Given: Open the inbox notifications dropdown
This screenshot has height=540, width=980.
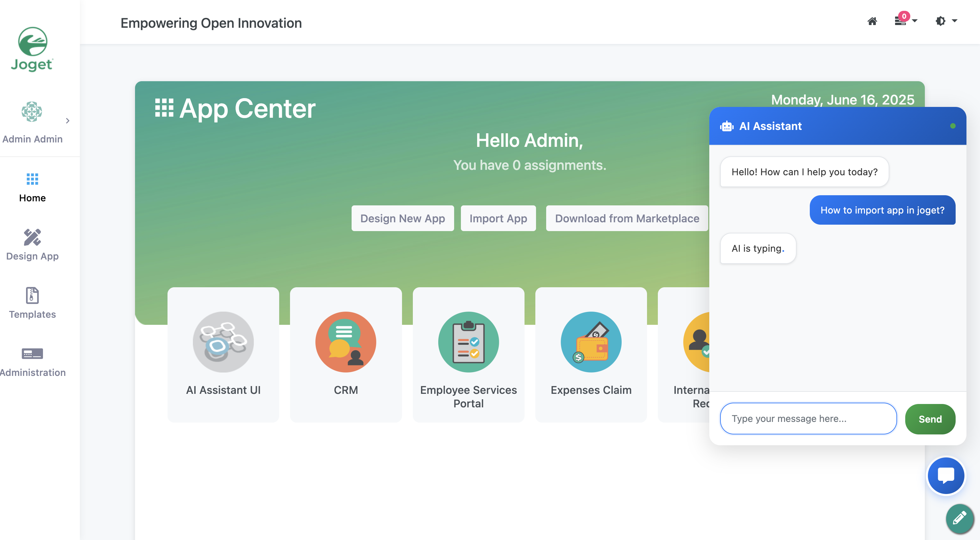Looking at the screenshot, I should tap(905, 21).
